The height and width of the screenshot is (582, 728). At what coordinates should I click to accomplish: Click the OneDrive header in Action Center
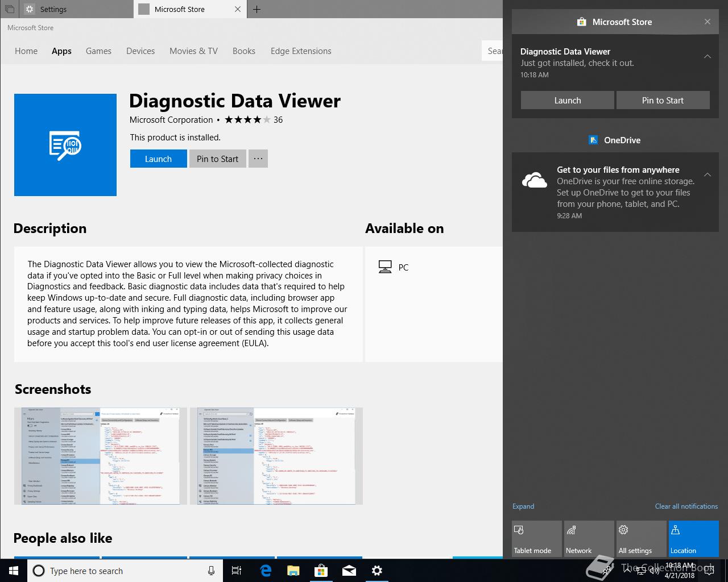click(615, 140)
